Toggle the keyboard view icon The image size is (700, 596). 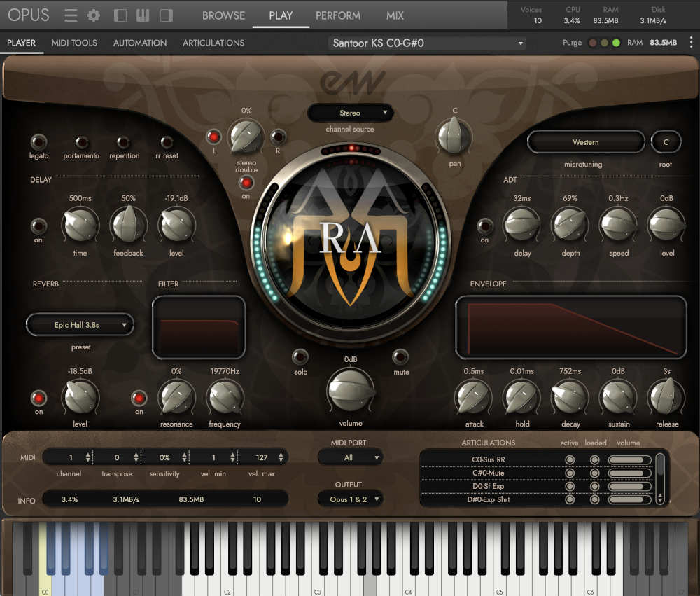[x=143, y=15]
